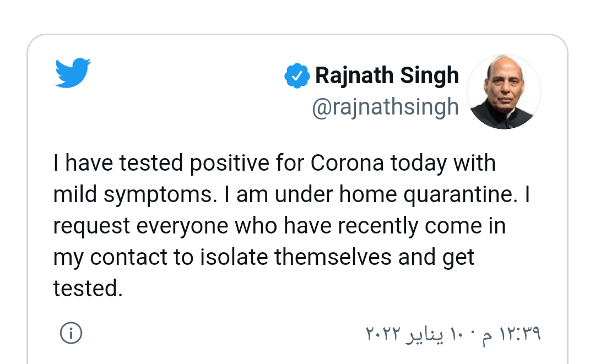Viewport: 595px width, 364px height.
Task: Click the display name Rajnath Singh
Action: pyautogui.click(x=387, y=75)
